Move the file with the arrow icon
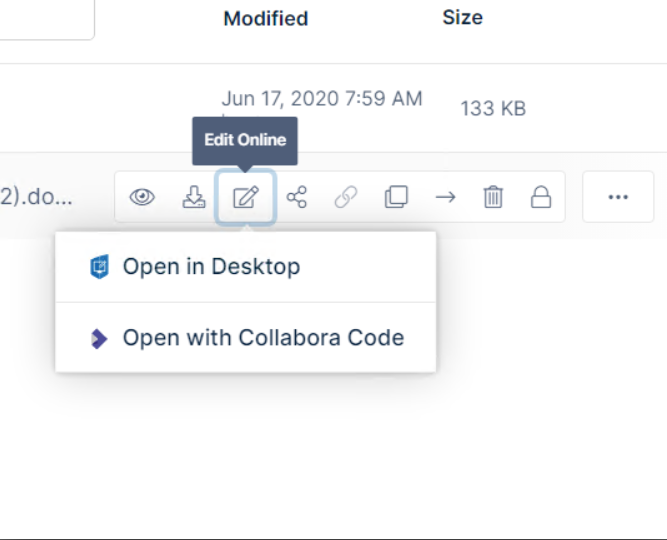 click(x=445, y=197)
